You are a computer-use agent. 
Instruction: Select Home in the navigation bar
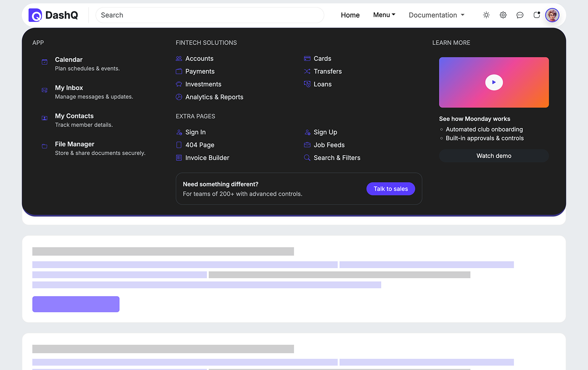350,15
